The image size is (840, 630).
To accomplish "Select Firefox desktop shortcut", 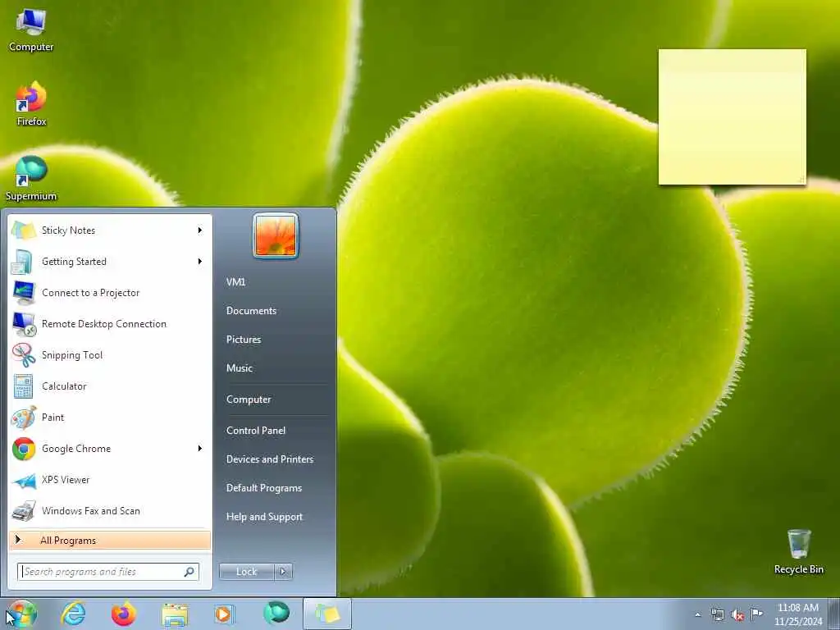I will (31, 104).
